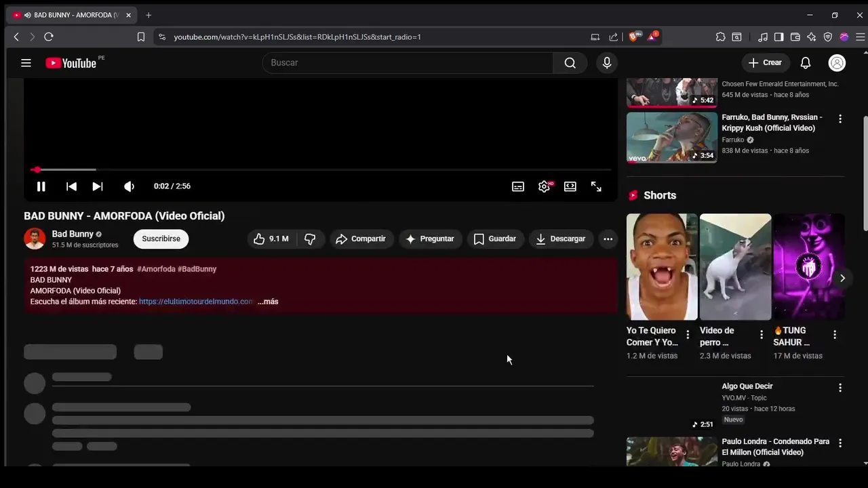Open options for TUNG SAHUR short

tap(835, 334)
